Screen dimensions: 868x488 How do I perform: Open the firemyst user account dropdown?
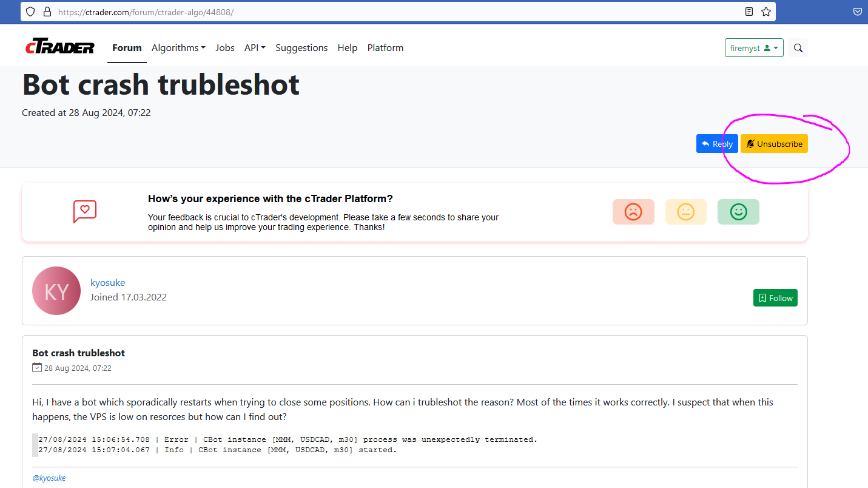coord(754,48)
